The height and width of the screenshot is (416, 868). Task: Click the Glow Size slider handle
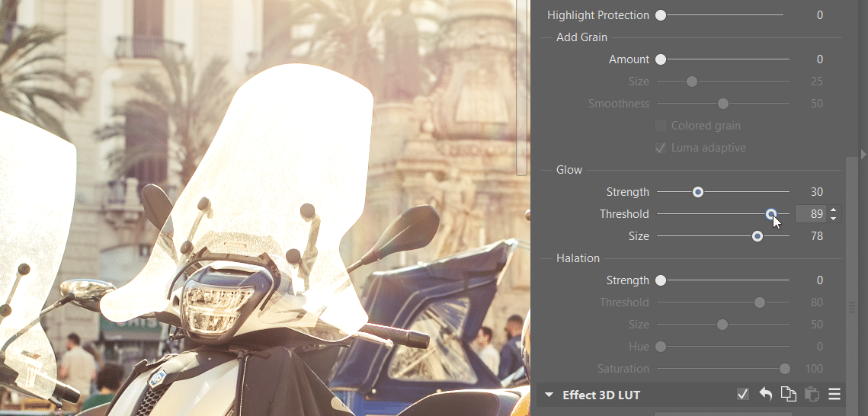tap(757, 236)
